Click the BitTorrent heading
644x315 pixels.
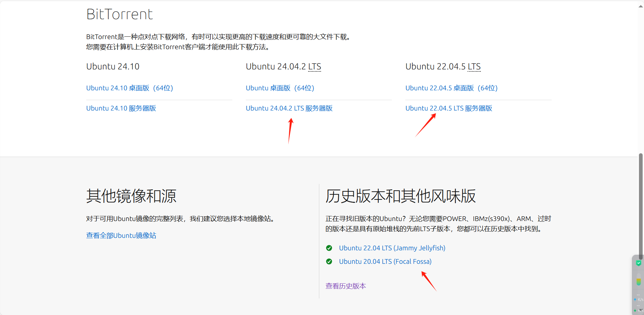[x=120, y=14]
